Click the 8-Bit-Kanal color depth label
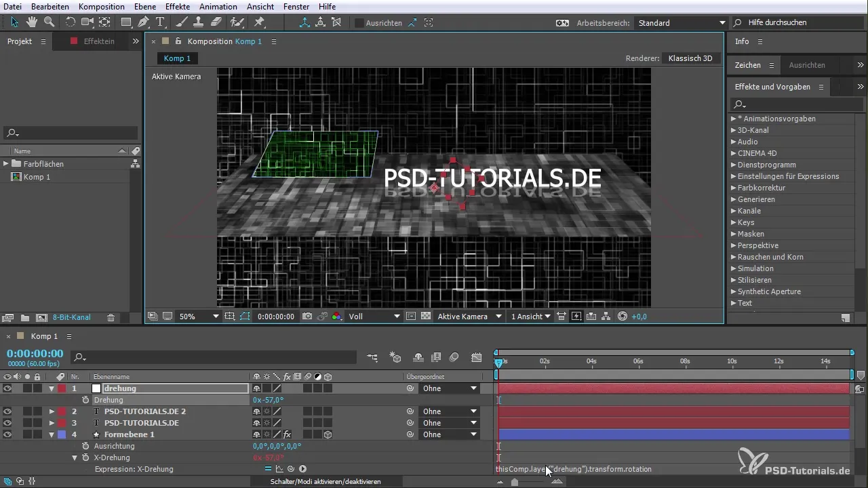This screenshot has height=488, width=868. tap(71, 317)
